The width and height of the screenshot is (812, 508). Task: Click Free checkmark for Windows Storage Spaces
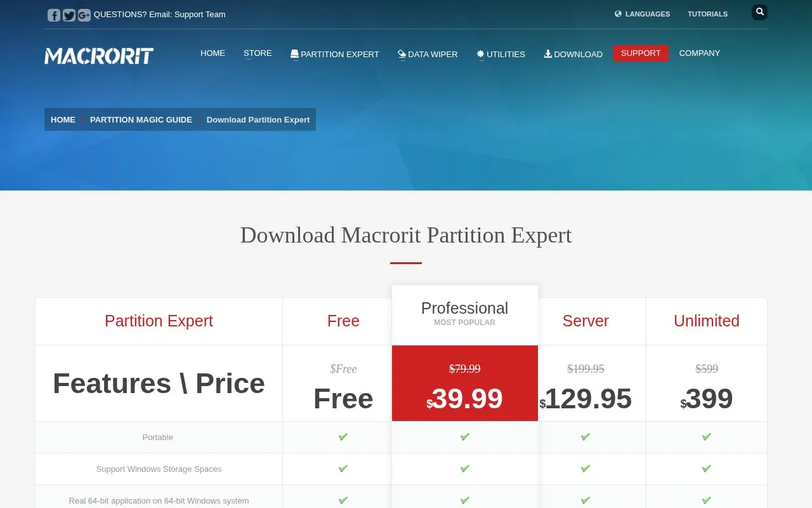343,469
